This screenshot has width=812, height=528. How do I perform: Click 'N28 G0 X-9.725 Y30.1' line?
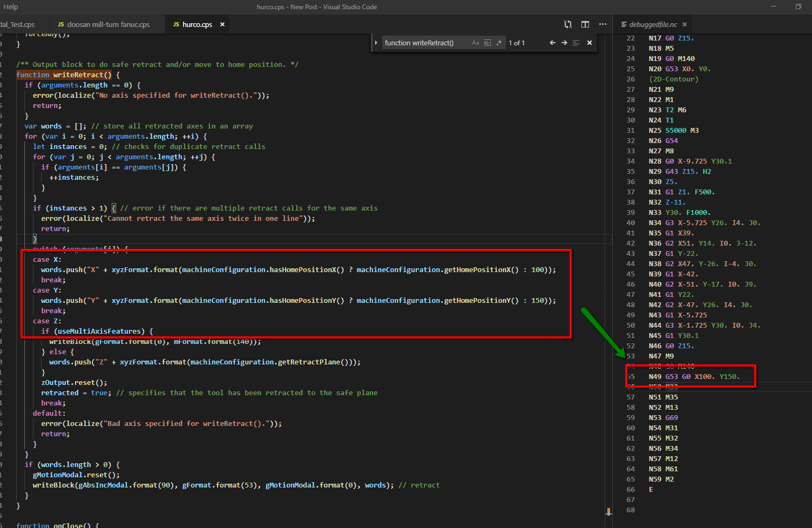pyautogui.click(x=690, y=161)
